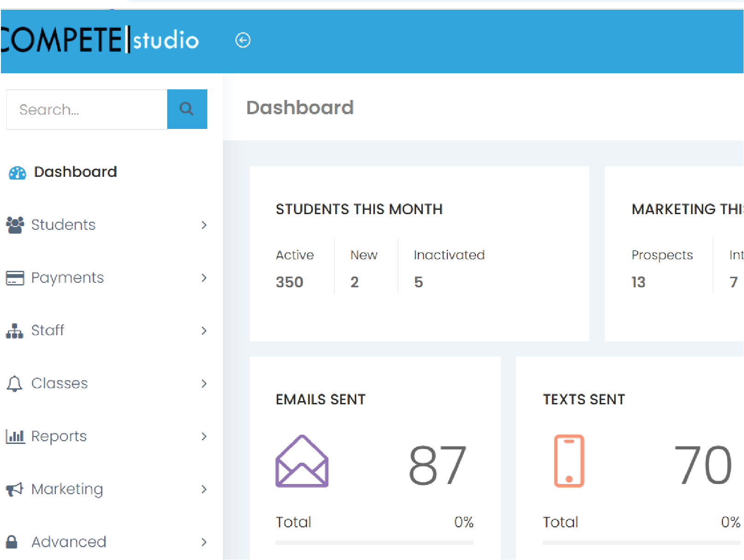This screenshot has width=744, height=560.
Task: Click the Classes bell icon
Action: click(15, 384)
